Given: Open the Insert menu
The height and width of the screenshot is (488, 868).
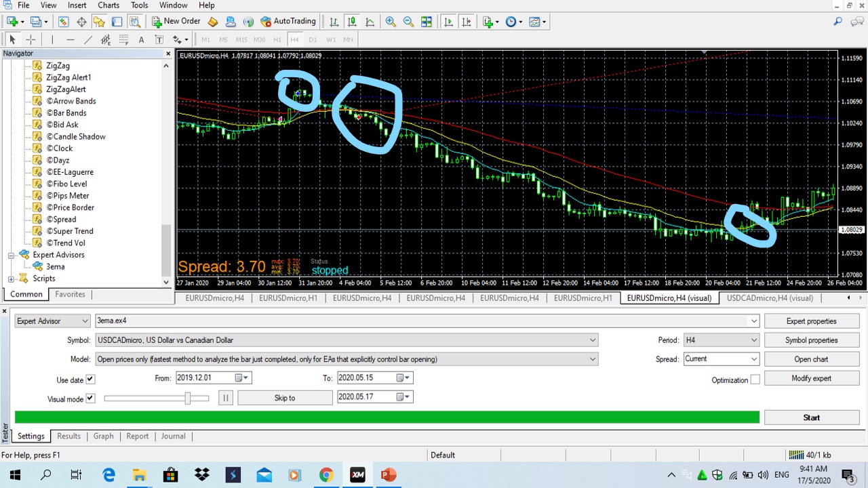Looking at the screenshot, I should point(77,5).
